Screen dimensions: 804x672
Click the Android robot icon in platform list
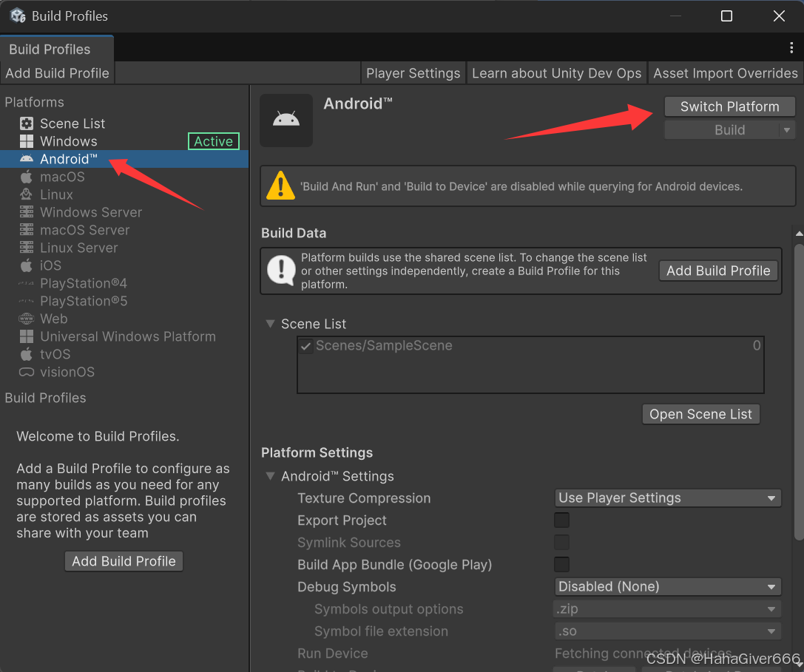(x=27, y=159)
